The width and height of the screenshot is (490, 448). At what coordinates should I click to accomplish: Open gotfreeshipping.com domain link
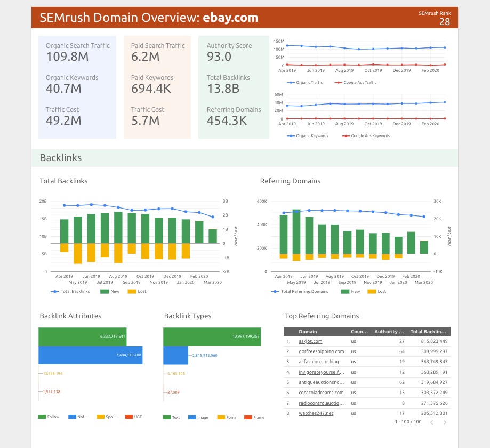pos(322,351)
